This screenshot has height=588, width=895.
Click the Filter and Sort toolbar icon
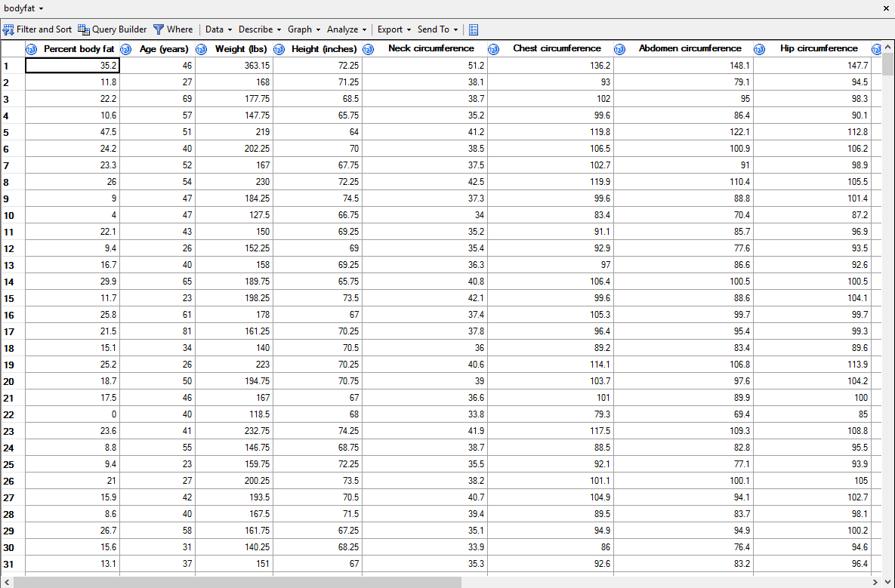pyautogui.click(x=8, y=29)
